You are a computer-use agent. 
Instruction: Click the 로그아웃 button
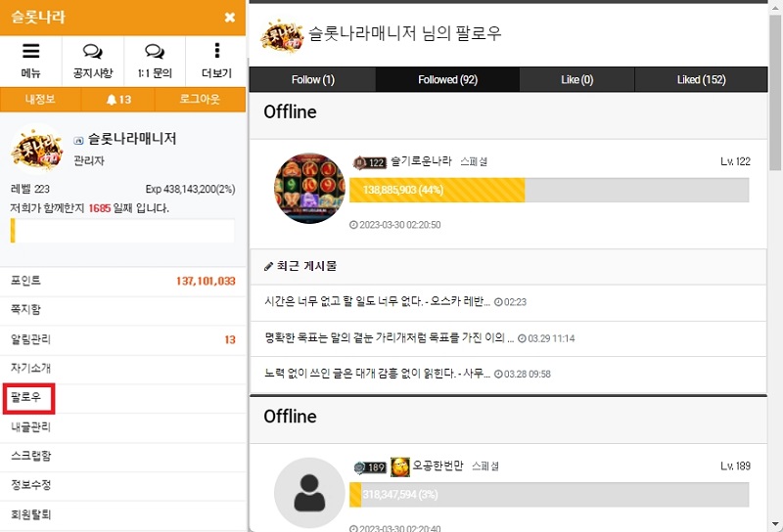200,100
